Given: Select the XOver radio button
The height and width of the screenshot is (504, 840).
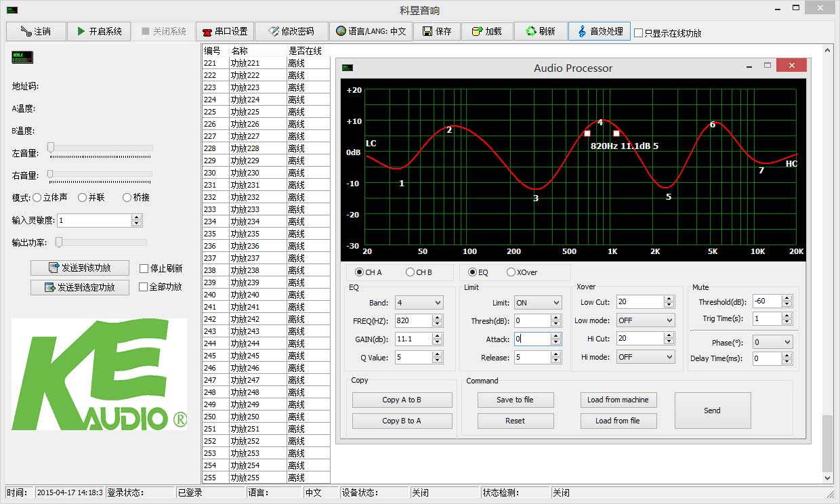Looking at the screenshot, I should click(x=511, y=272).
